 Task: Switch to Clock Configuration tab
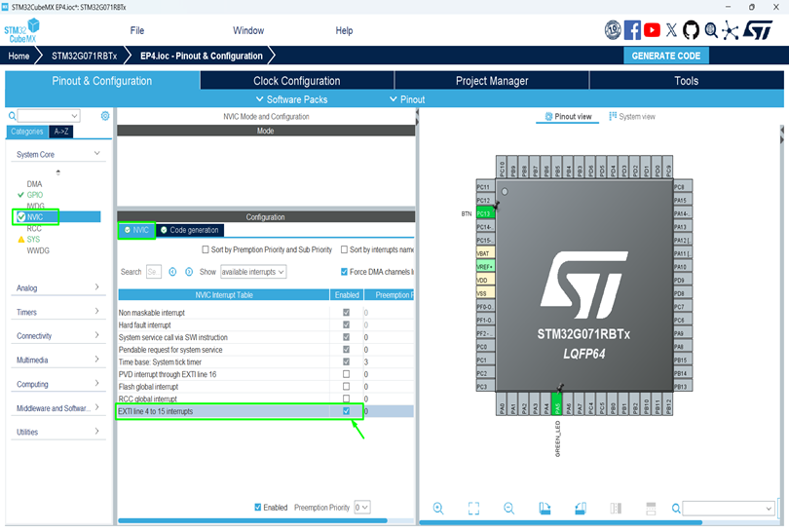(x=297, y=81)
